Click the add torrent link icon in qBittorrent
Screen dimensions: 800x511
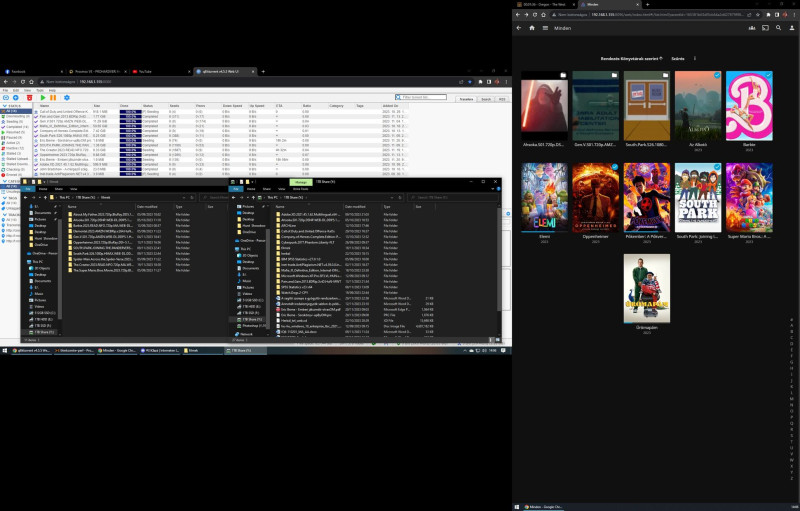point(6,97)
